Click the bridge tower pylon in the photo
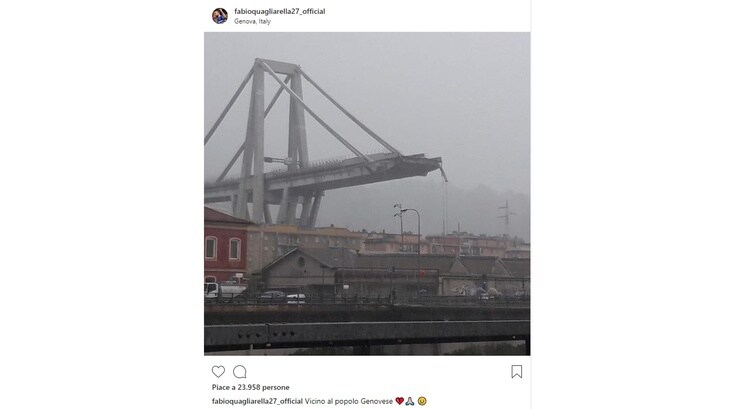The image size is (736, 409). tap(277, 141)
